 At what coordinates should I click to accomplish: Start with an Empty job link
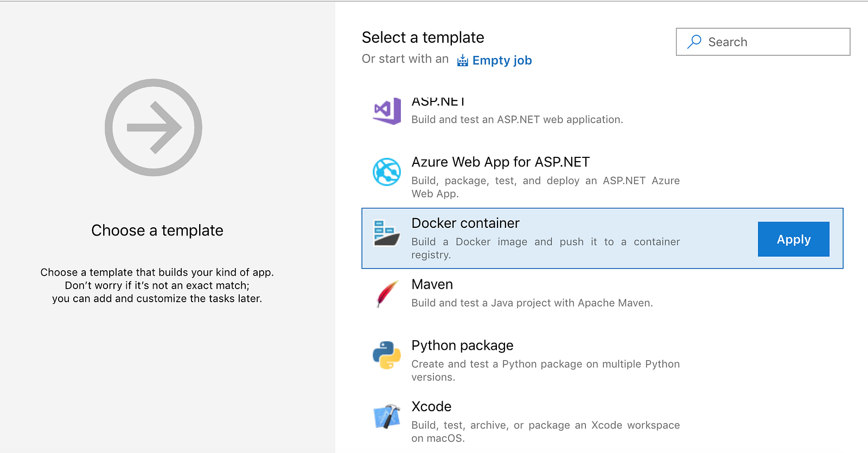click(x=502, y=60)
